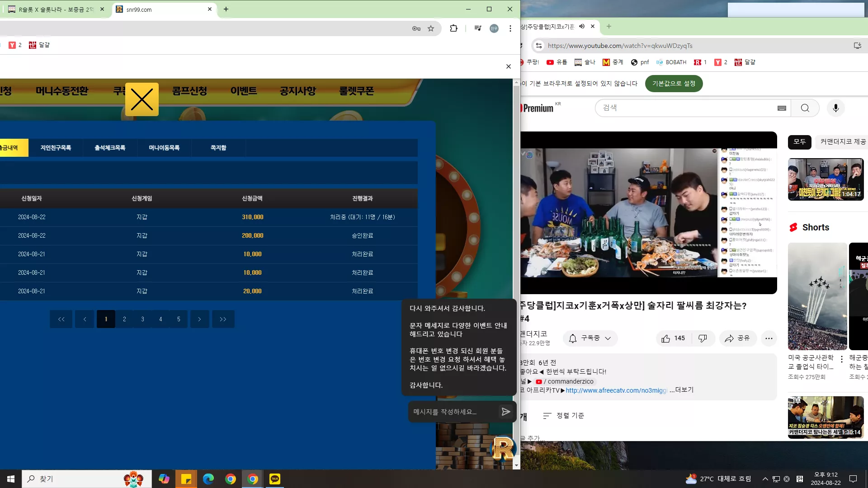Expand the 구독중 subscription dropdown

point(590,338)
